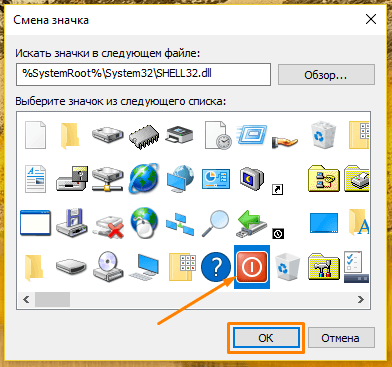The height and width of the screenshot is (367, 392).
Task: Select the red power button icon
Action: 252,267
